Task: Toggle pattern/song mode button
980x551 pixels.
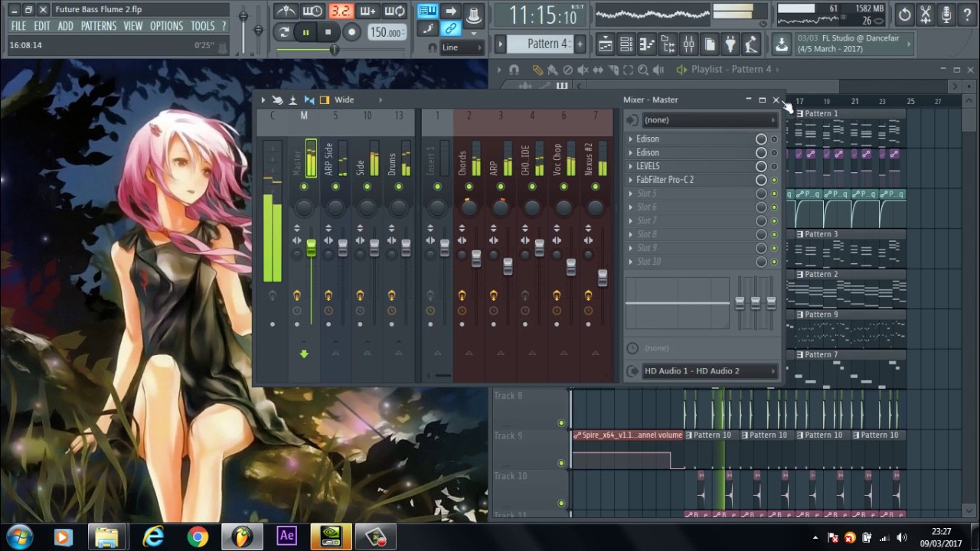Action: (x=284, y=32)
